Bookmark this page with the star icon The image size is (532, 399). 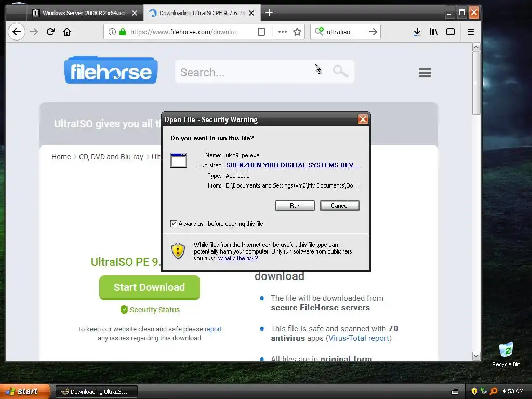[297, 32]
